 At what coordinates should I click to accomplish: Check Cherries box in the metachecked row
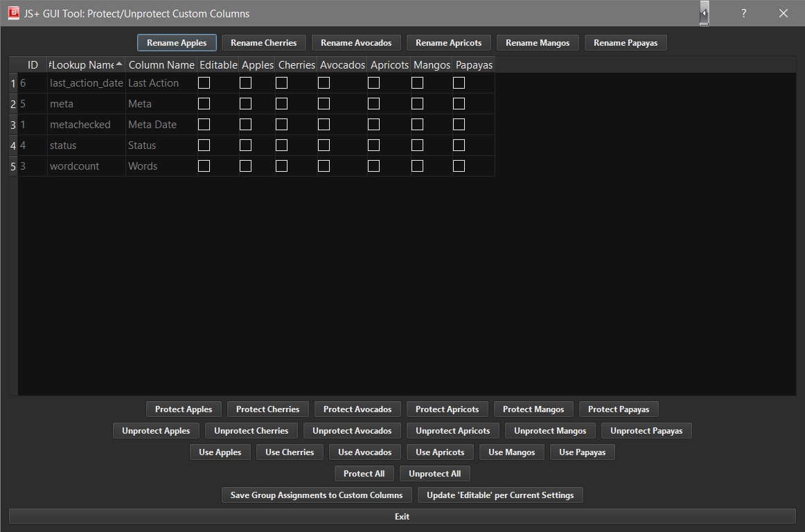coord(281,124)
